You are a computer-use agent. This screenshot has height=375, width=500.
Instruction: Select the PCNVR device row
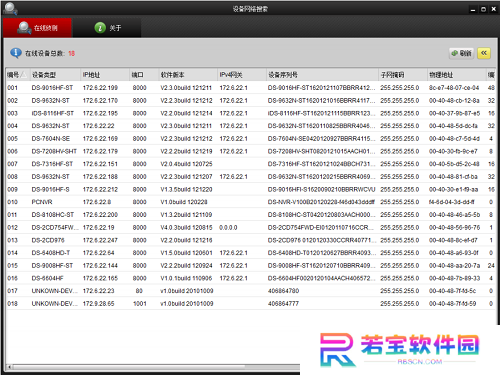[250, 202]
